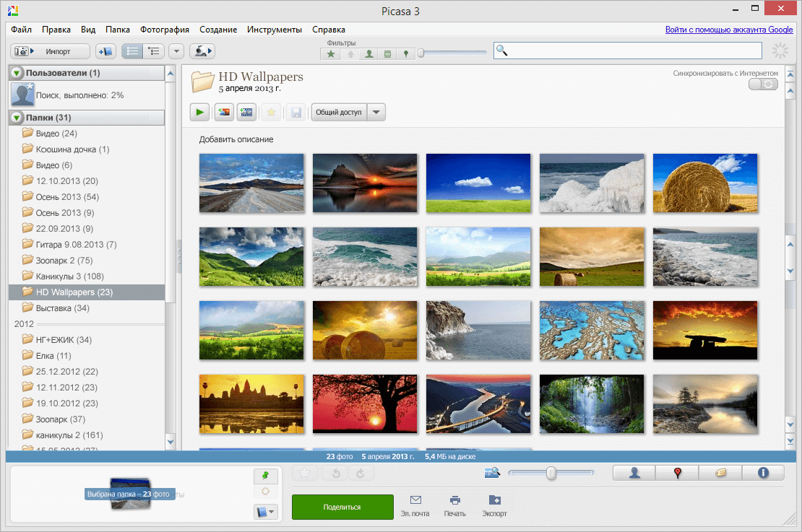The width and height of the screenshot is (802, 532).
Task: Add star to selected photo in tray
Action: click(x=304, y=474)
